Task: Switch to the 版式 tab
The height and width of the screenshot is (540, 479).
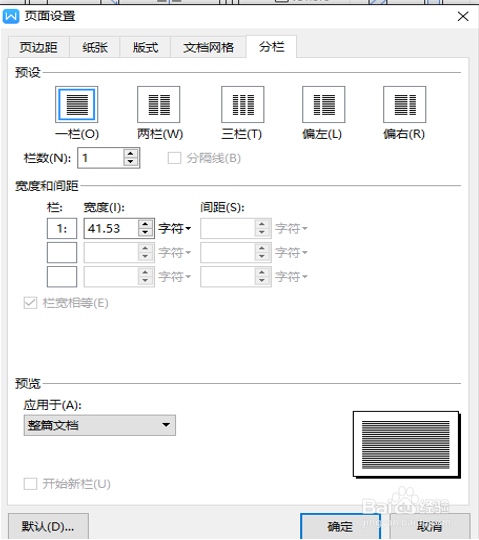Action: point(145,47)
